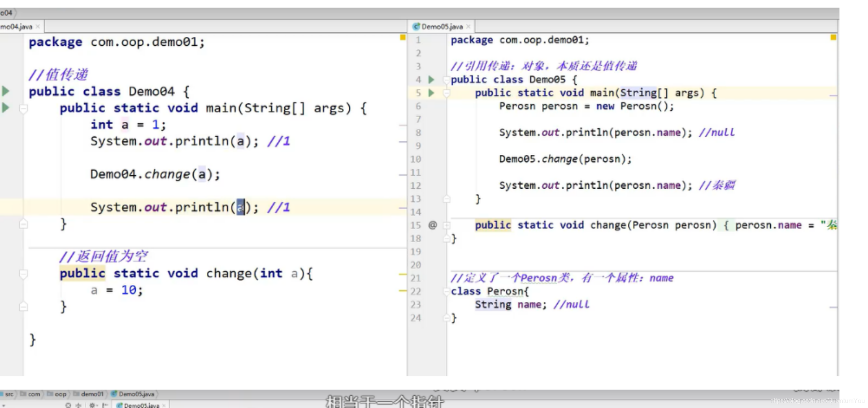The height and width of the screenshot is (408, 868).
Task: Click class icon in Demo05.java breadcrumb
Action: [x=114, y=394]
